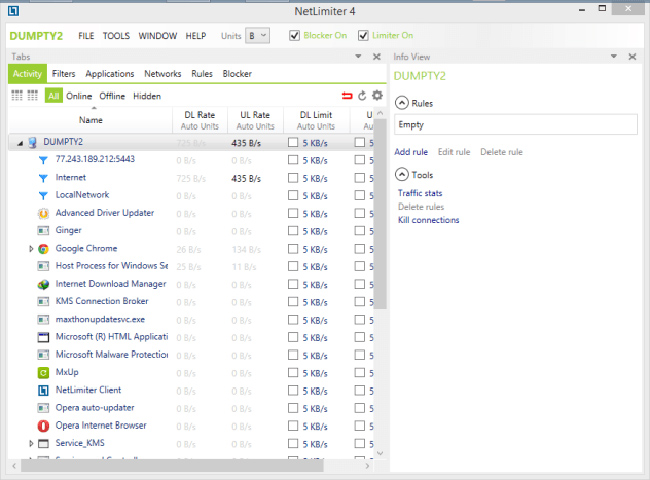The width and height of the screenshot is (650, 480).
Task: Click the DL Rate column header
Action: coord(200,120)
